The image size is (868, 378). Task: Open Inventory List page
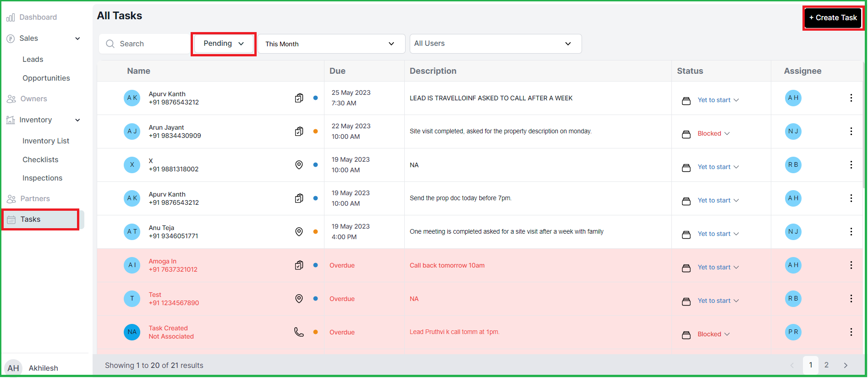coord(46,141)
